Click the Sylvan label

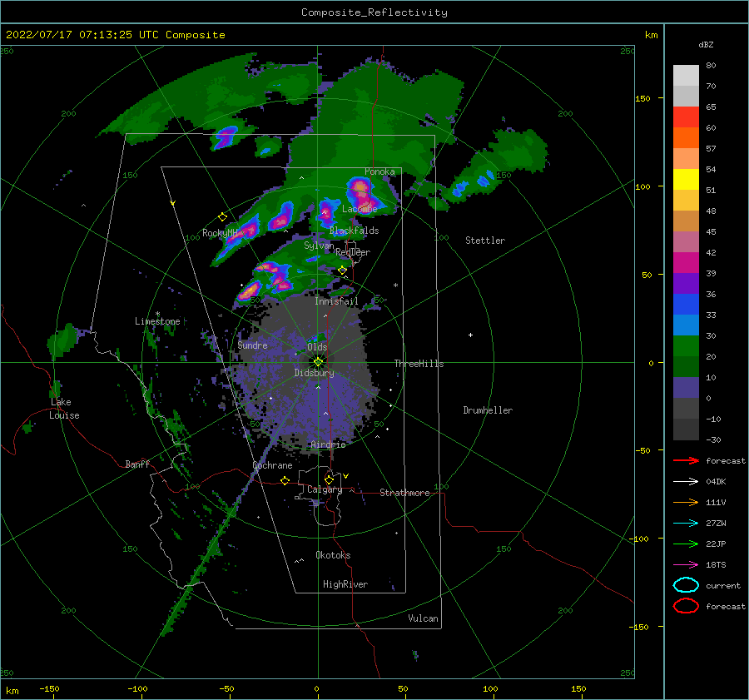pos(319,246)
